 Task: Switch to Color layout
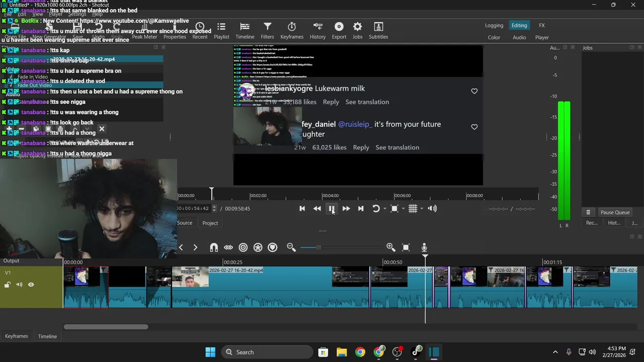pos(494,38)
